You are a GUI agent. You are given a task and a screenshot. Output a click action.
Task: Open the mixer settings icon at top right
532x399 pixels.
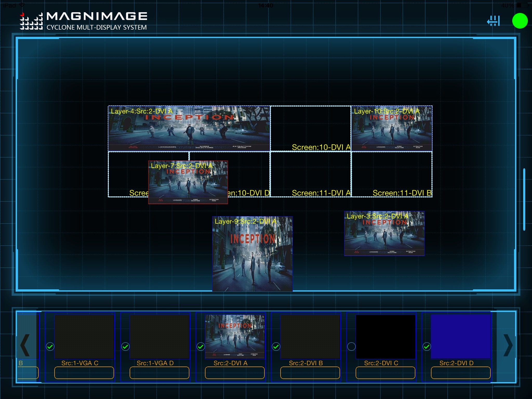493,21
